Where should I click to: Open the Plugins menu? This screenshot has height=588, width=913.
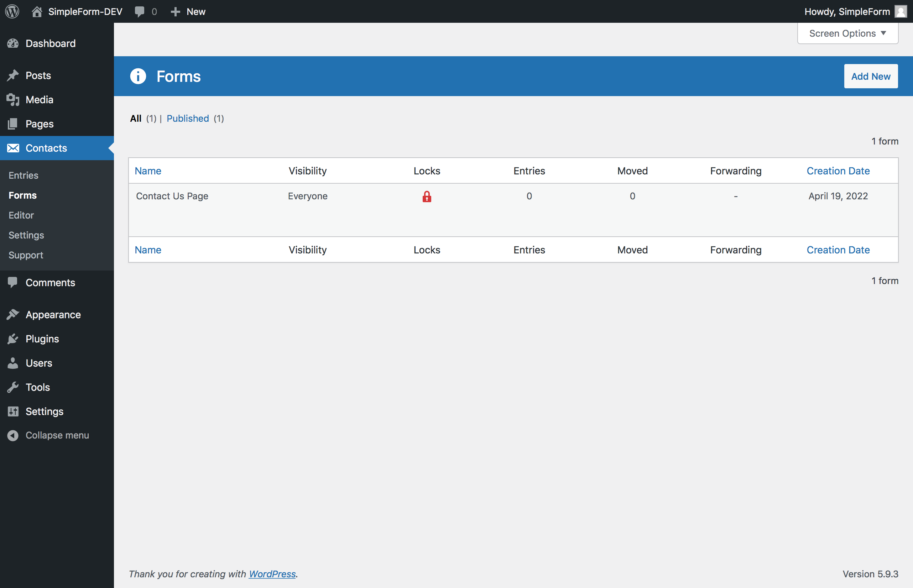click(x=57, y=339)
